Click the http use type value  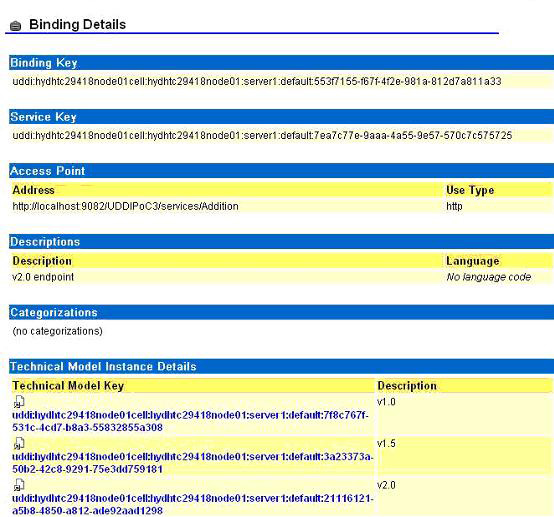click(454, 206)
